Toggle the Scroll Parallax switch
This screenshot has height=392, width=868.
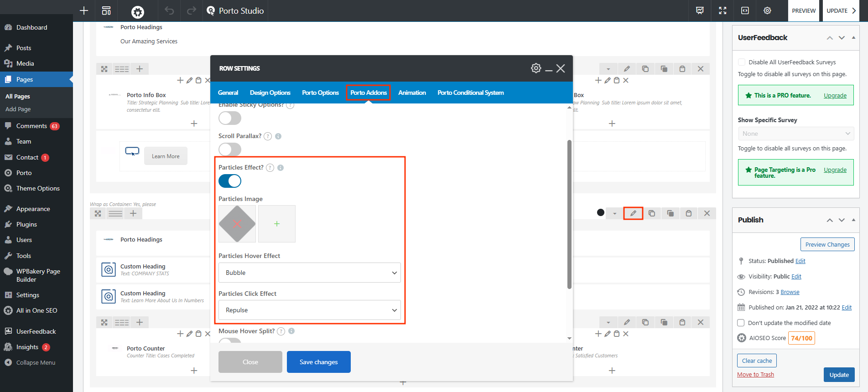tap(230, 150)
